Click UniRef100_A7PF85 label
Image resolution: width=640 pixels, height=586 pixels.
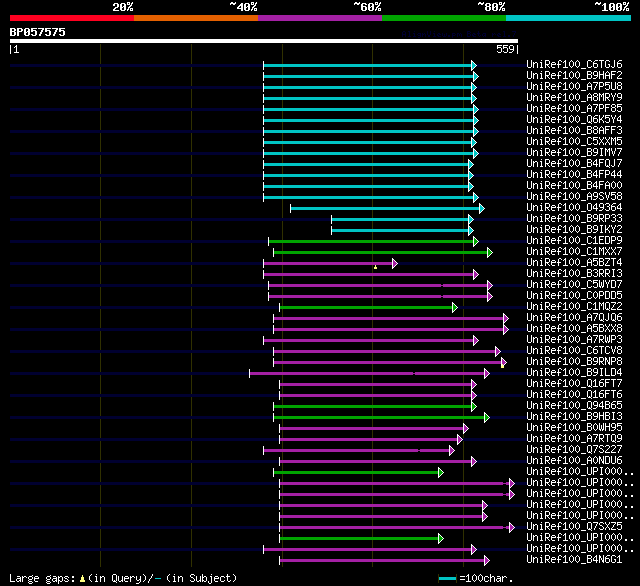click(574, 109)
